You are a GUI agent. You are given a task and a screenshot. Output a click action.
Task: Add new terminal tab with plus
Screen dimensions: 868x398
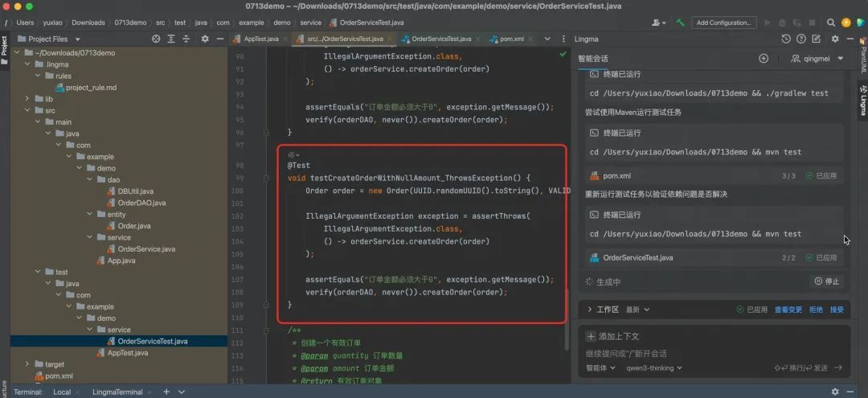166,392
